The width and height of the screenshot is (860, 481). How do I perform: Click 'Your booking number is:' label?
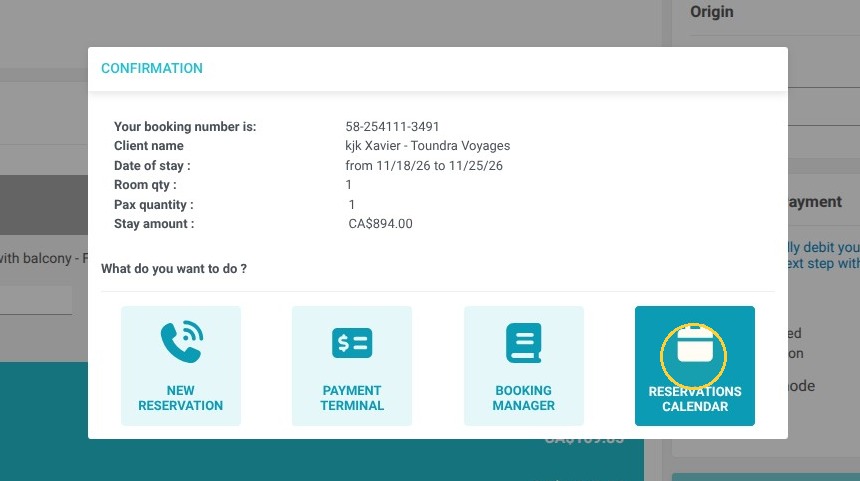pyautogui.click(x=185, y=127)
